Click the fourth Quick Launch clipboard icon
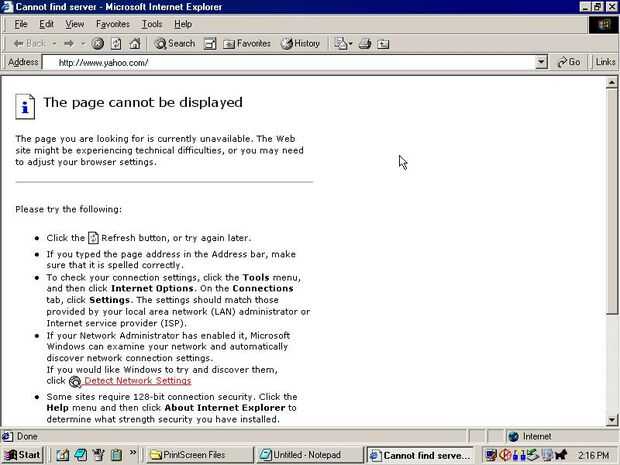The width and height of the screenshot is (620, 465). (117, 455)
